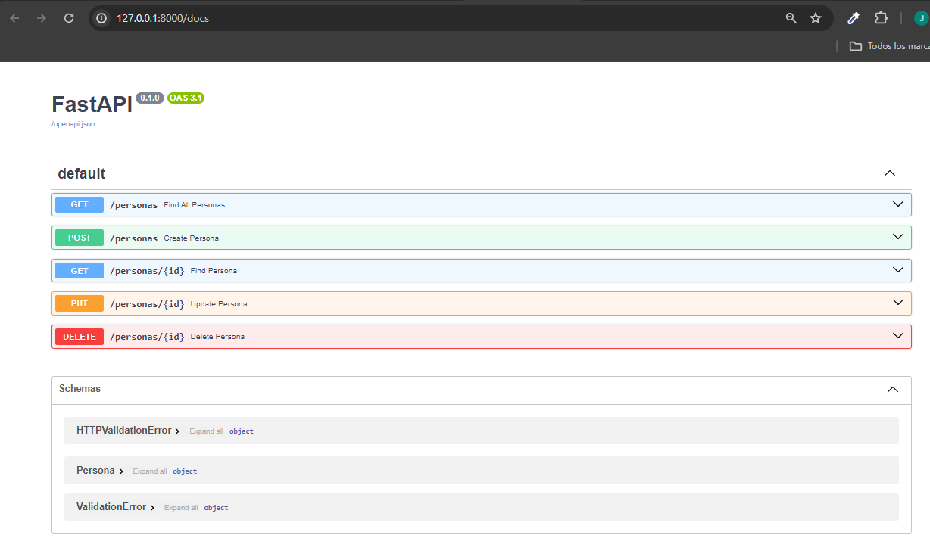
Task: Click the HTTPValidationError schema name
Action: [x=124, y=430]
